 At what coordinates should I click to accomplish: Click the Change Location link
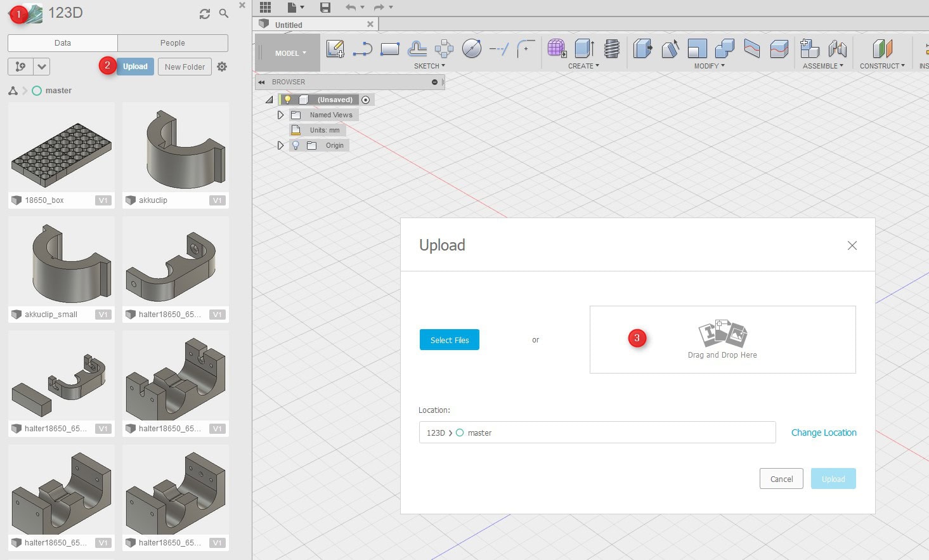[x=824, y=433]
